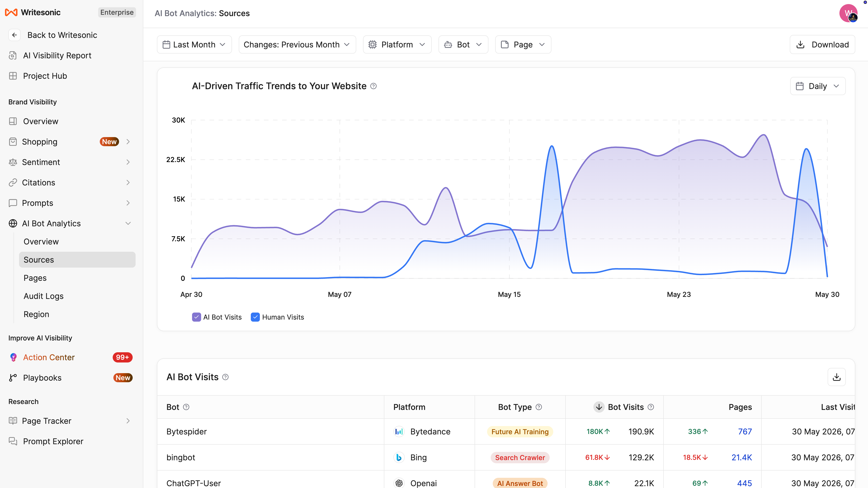Screen dimensions: 868x488
Task: Click the AI Bot Analytics globe icon
Action: (13, 223)
